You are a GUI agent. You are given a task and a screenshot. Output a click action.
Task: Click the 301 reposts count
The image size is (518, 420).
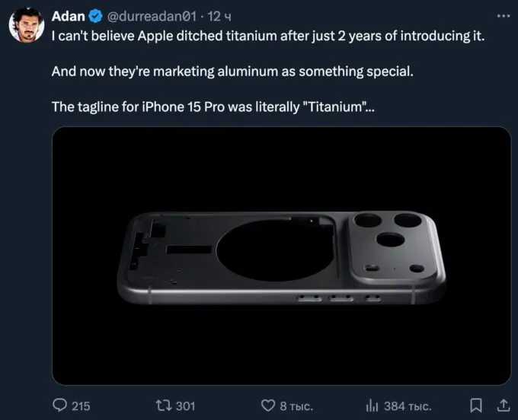pos(185,406)
